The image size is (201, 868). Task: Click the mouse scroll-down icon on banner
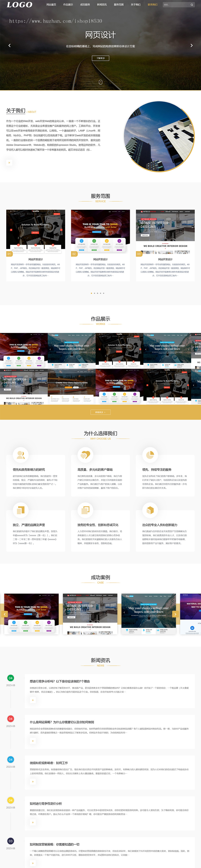(x=100, y=82)
